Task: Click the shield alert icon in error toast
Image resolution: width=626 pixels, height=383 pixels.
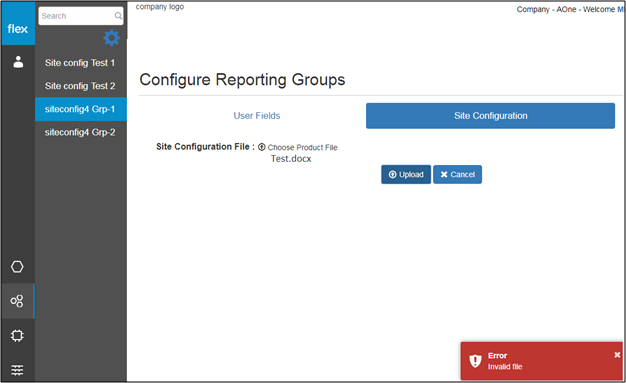Action: (x=475, y=361)
